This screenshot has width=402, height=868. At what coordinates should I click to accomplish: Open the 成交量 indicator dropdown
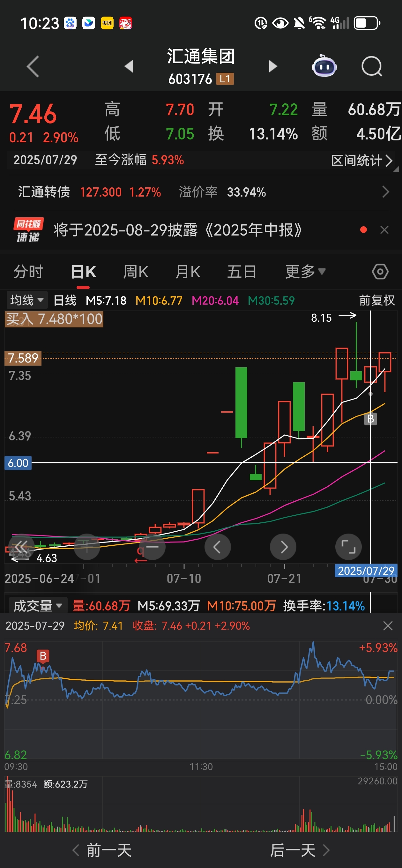pyautogui.click(x=38, y=606)
